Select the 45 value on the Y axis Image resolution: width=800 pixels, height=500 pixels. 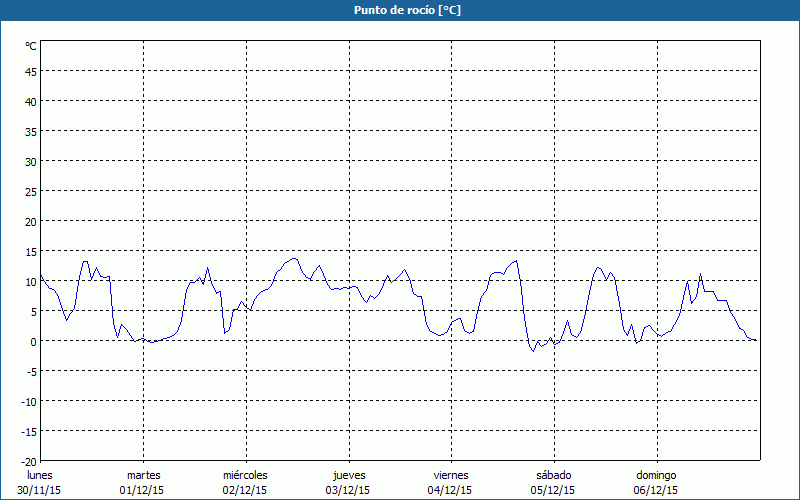tap(31, 71)
